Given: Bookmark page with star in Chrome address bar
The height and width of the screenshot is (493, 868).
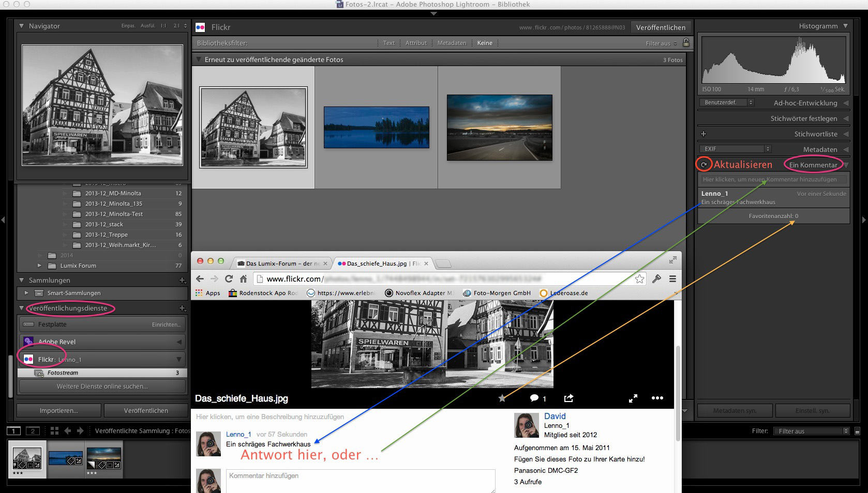Looking at the screenshot, I should coord(639,279).
